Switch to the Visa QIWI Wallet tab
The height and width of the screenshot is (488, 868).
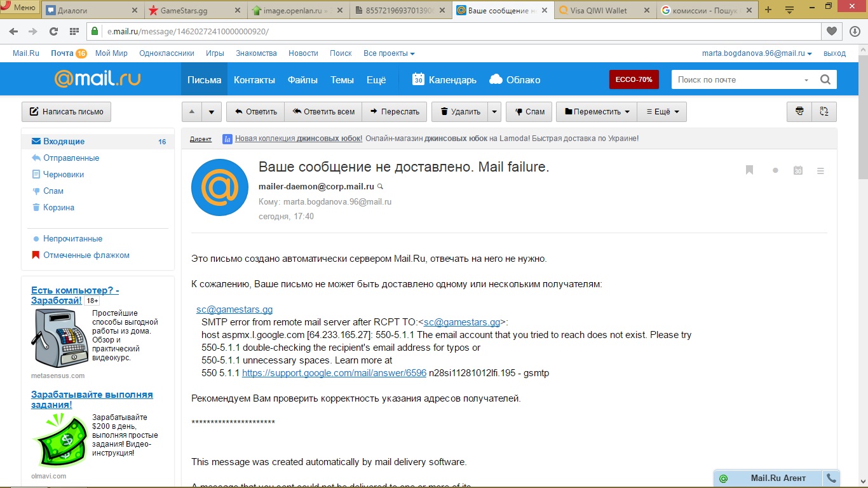[604, 10]
